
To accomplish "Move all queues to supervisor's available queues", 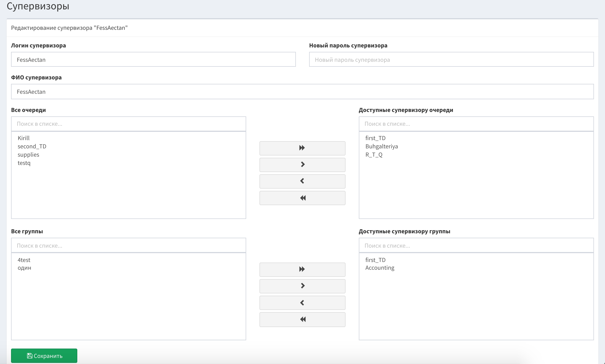I will click(x=302, y=148).
